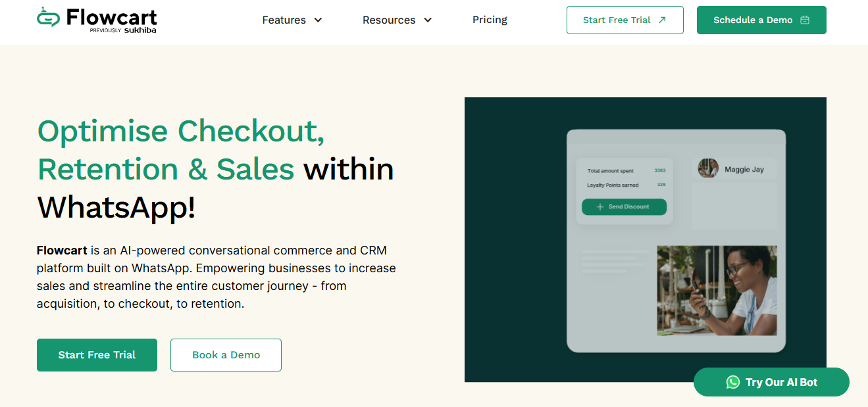Click the Loyalty Points earned value 329
This screenshot has width=868, height=407.
(x=661, y=185)
